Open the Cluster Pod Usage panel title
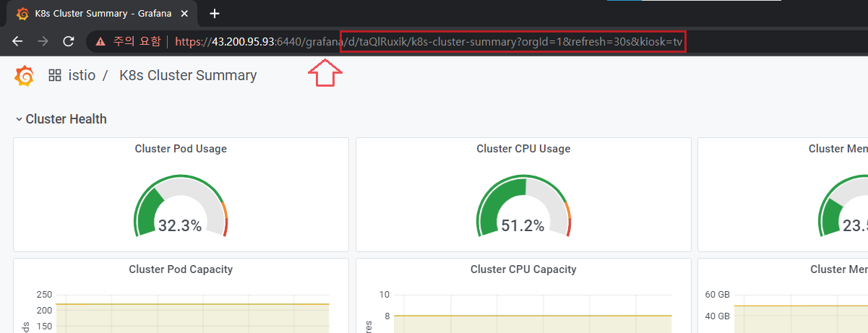Image resolution: width=868 pixels, height=333 pixels. coord(181,149)
